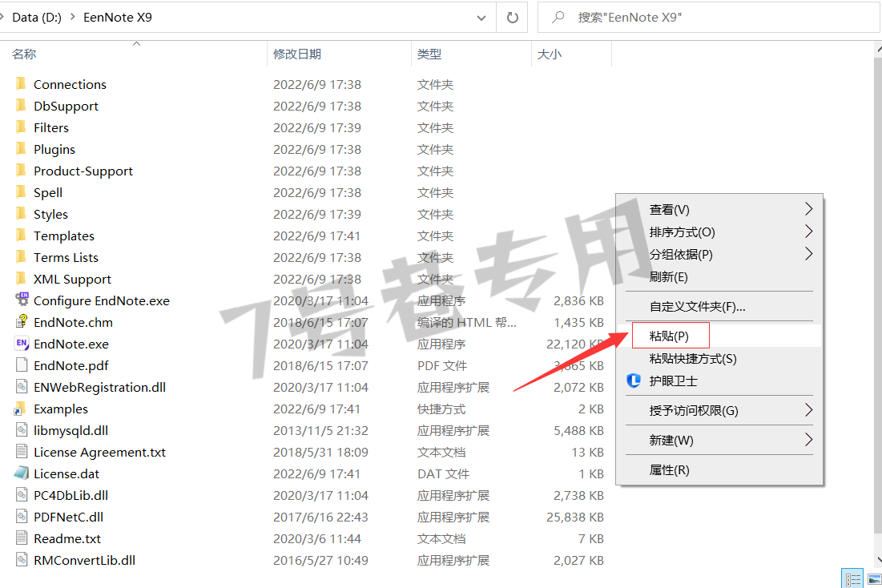This screenshot has height=588, width=882.
Task: Sort by 名称 column header
Action: [23, 54]
